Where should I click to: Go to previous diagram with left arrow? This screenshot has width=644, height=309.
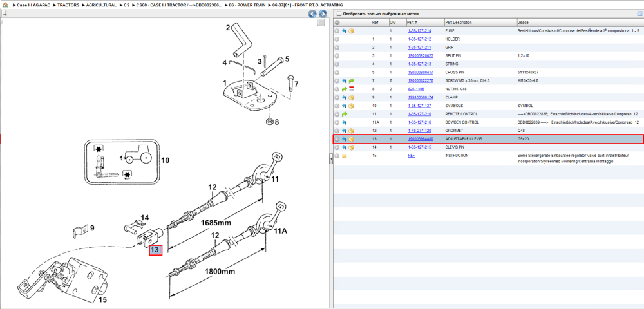[x=312, y=14]
